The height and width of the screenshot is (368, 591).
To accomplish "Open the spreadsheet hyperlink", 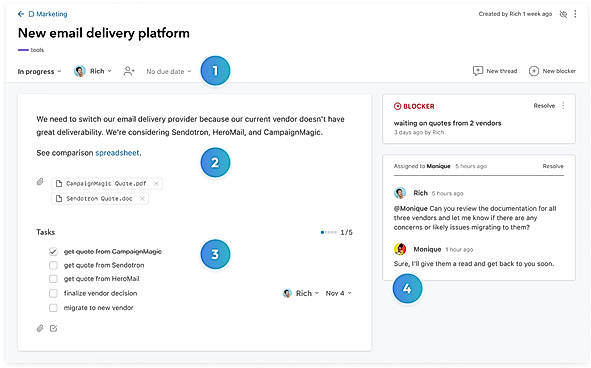I will [117, 153].
